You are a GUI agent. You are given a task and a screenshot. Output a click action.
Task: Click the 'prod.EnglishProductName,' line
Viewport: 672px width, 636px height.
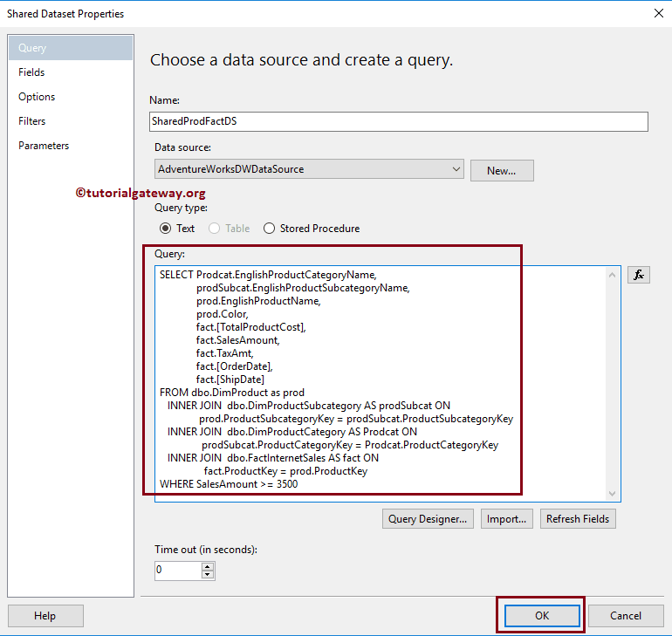258,301
